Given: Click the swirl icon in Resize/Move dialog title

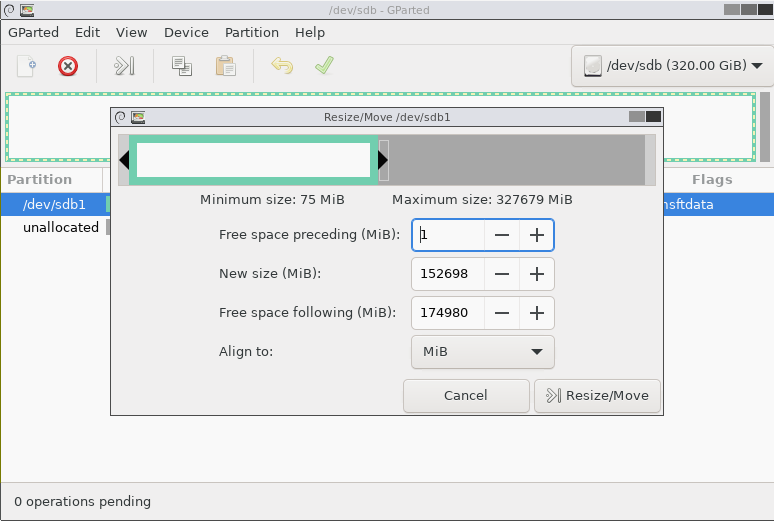Looking at the screenshot, I should point(120,117).
